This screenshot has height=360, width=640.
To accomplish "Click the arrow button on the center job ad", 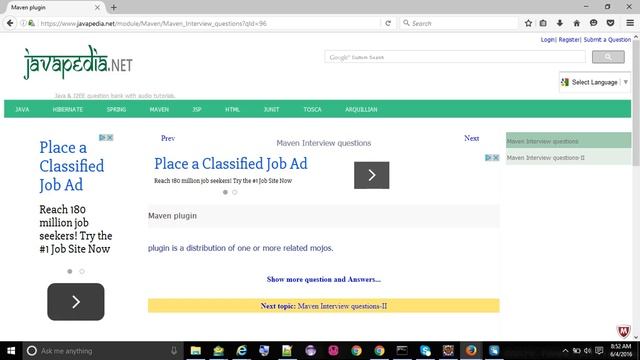I will click(x=371, y=175).
